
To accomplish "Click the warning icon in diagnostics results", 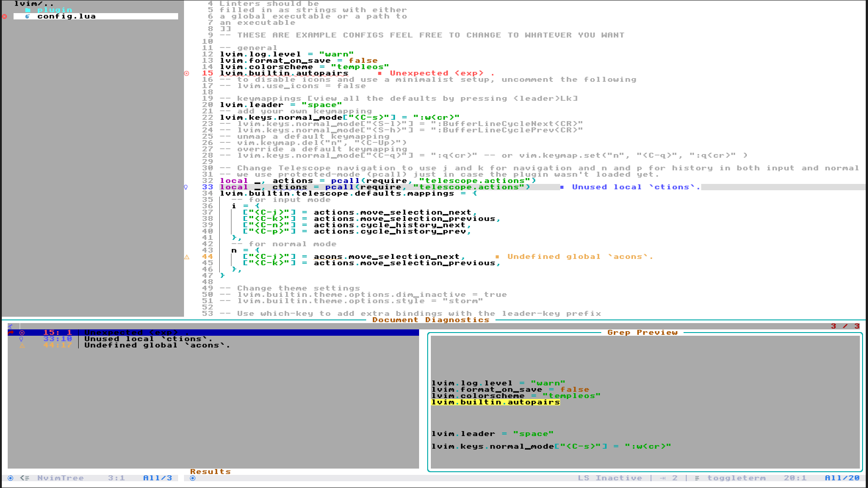I will [22, 345].
